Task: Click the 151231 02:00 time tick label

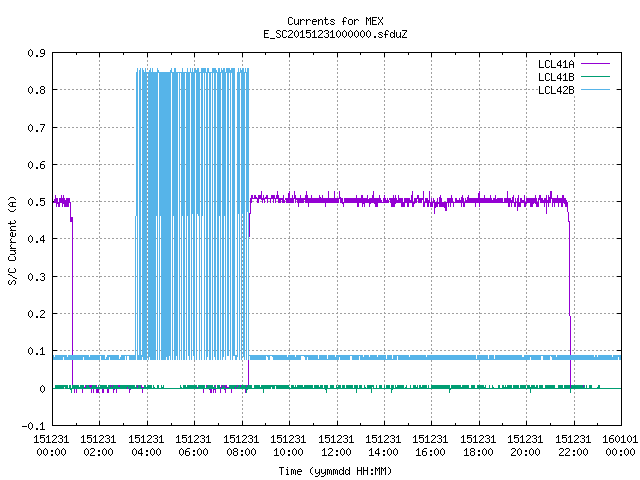Action: pos(98,445)
